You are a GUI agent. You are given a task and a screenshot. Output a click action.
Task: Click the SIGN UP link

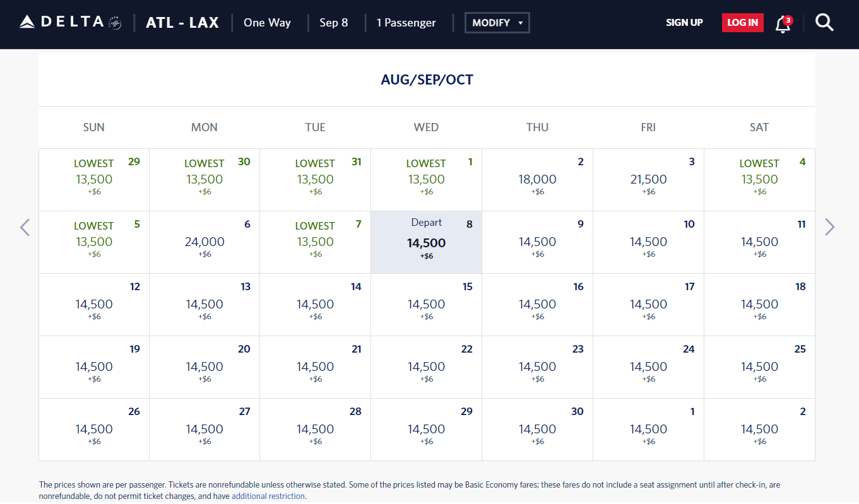click(x=684, y=23)
